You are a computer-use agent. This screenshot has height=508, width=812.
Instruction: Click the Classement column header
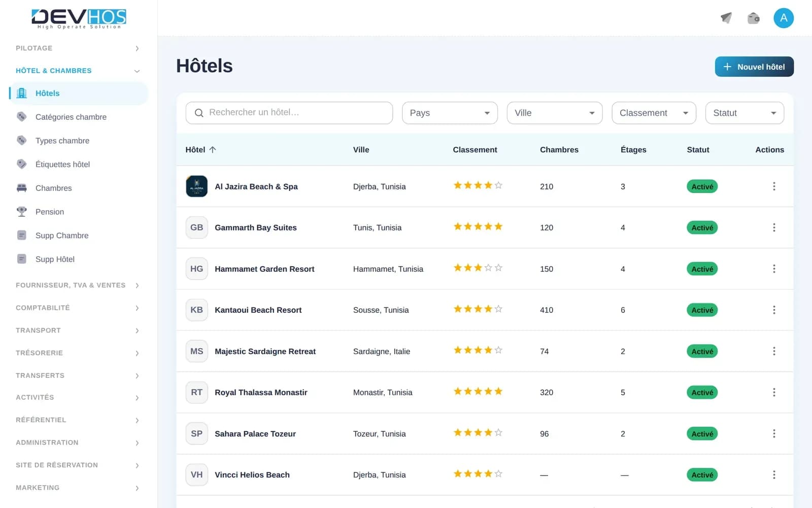pyautogui.click(x=475, y=149)
